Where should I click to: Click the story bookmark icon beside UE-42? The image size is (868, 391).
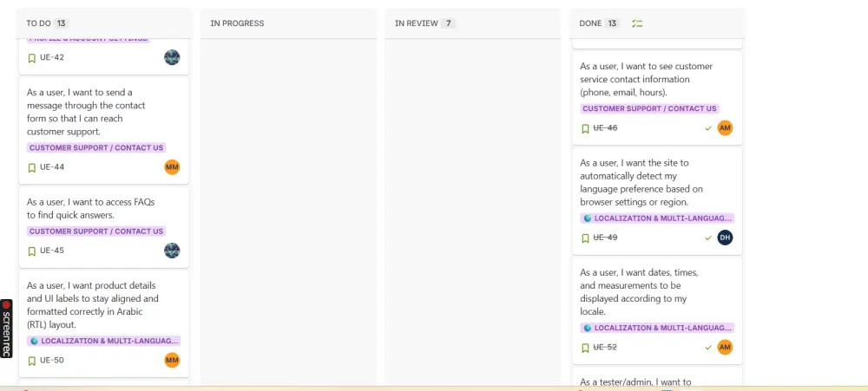coord(31,58)
